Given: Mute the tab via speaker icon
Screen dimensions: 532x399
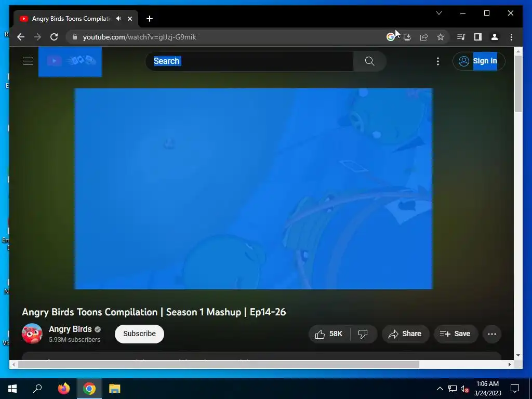Looking at the screenshot, I should click(119, 19).
